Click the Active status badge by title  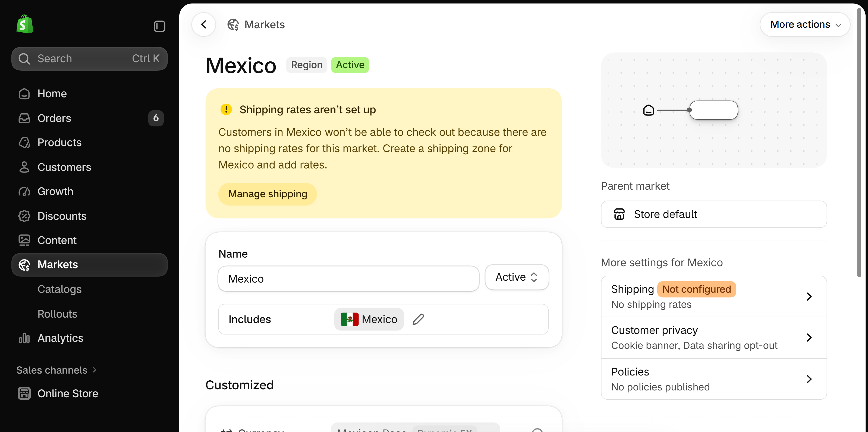tap(350, 65)
